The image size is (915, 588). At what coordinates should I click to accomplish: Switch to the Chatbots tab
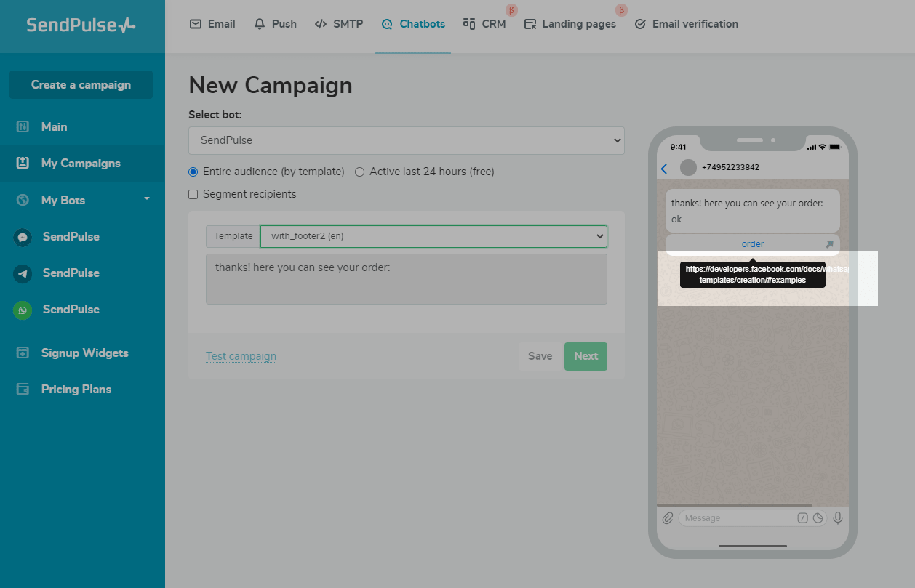(413, 24)
